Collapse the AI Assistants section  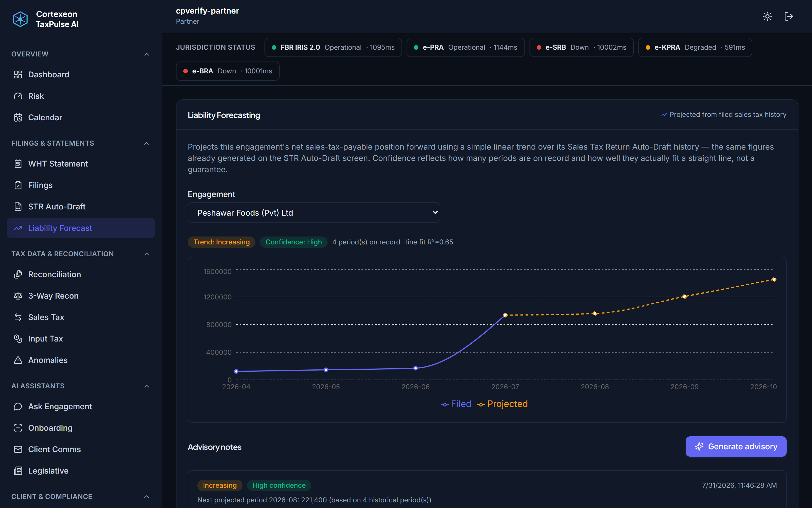point(147,386)
